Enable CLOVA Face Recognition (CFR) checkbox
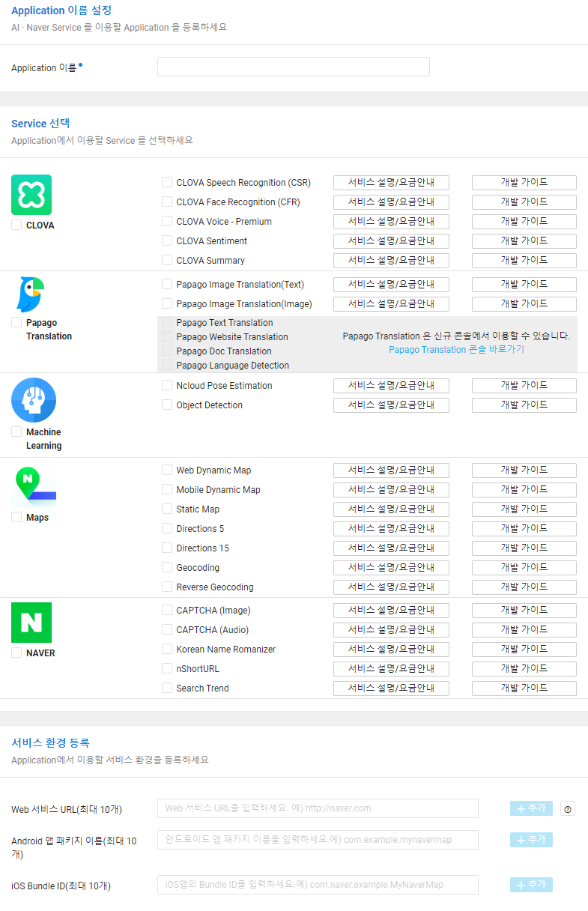The image size is (588, 911). tap(167, 202)
